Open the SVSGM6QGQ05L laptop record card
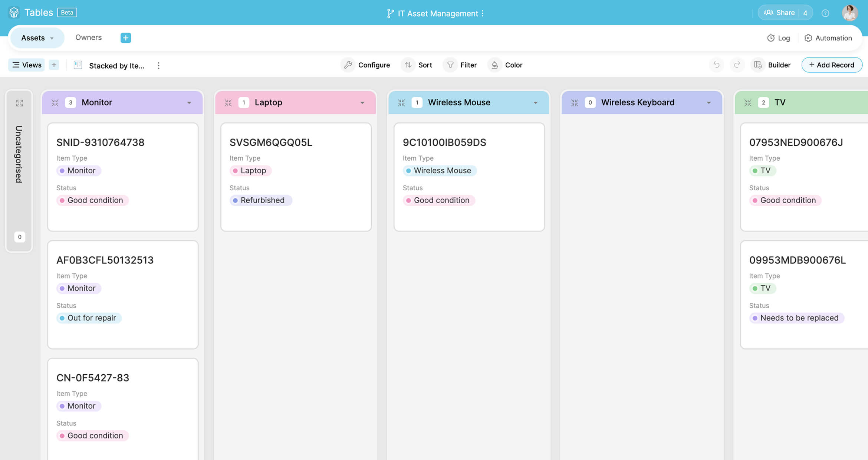868x460 pixels. pyautogui.click(x=296, y=177)
